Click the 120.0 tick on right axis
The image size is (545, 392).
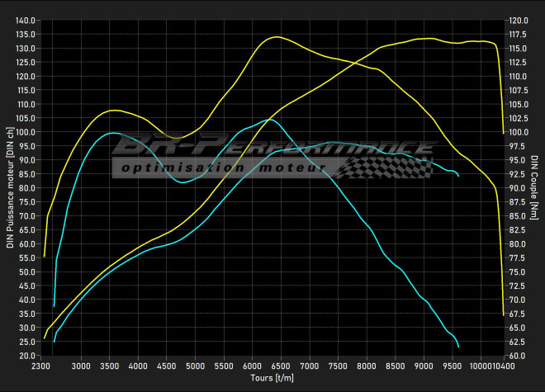(x=519, y=20)
